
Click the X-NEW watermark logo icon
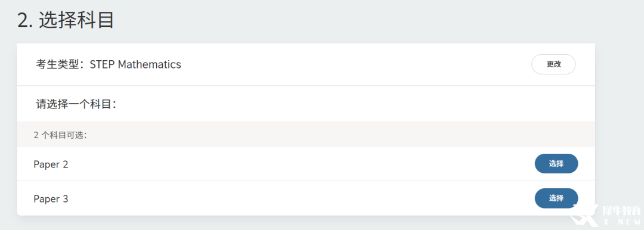(x=584, y=215)
